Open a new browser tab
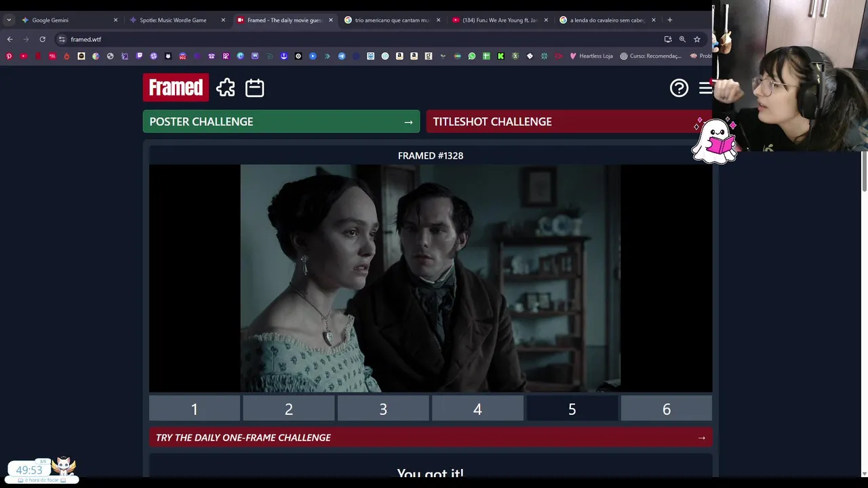Image resolution: width=868 pixels, height=488 pixels. pos(669,20)
